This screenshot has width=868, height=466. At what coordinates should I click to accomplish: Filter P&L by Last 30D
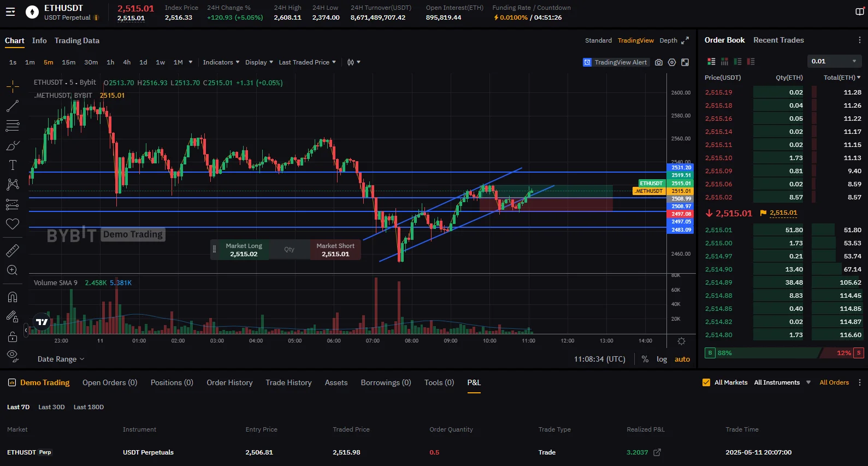coord(51,407)
